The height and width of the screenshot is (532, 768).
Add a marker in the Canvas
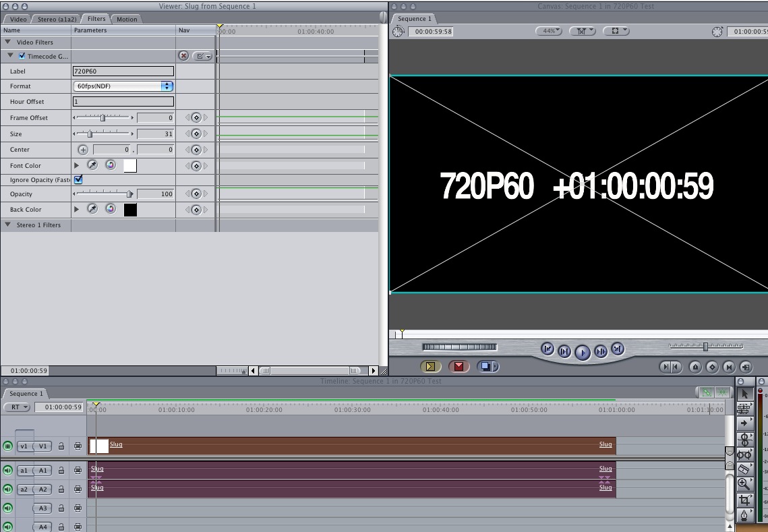(695, 366)
